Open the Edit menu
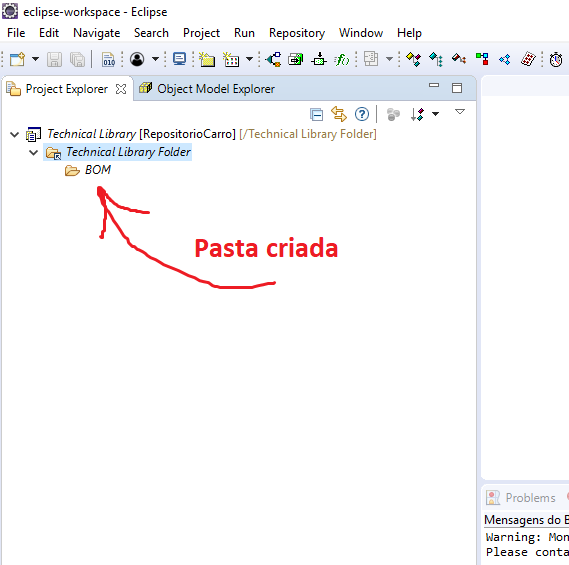Screen dimensions: 569x565 [49, 33]
